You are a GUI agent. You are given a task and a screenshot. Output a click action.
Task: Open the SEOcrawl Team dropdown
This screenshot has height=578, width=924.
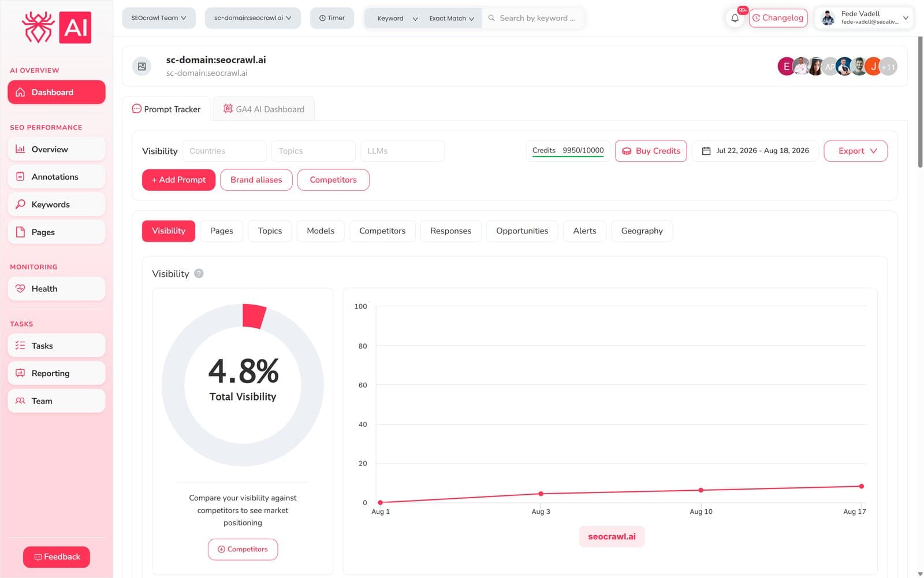159,18
